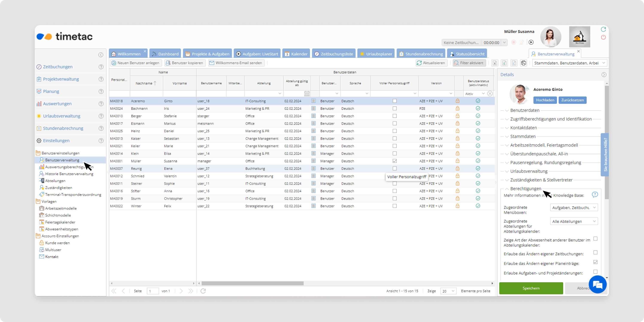Click 'Neuen Benutzer anlegen' button
Image resolution: width=644 pixels, height=322 pixels.
point(136,63)
